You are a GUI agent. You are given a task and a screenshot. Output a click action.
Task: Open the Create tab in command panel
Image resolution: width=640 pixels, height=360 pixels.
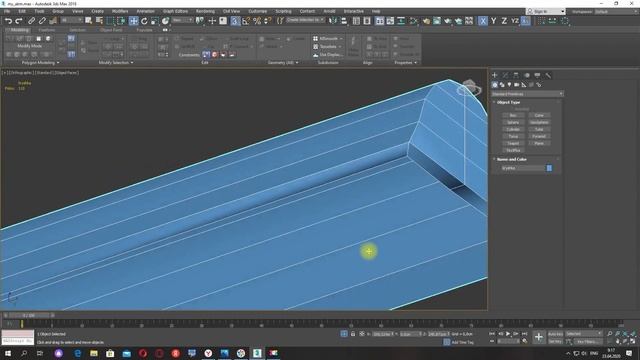(495, 75)
